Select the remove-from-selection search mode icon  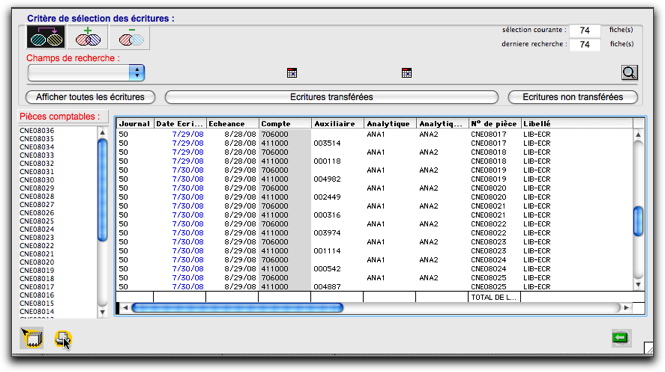[130, 37]
